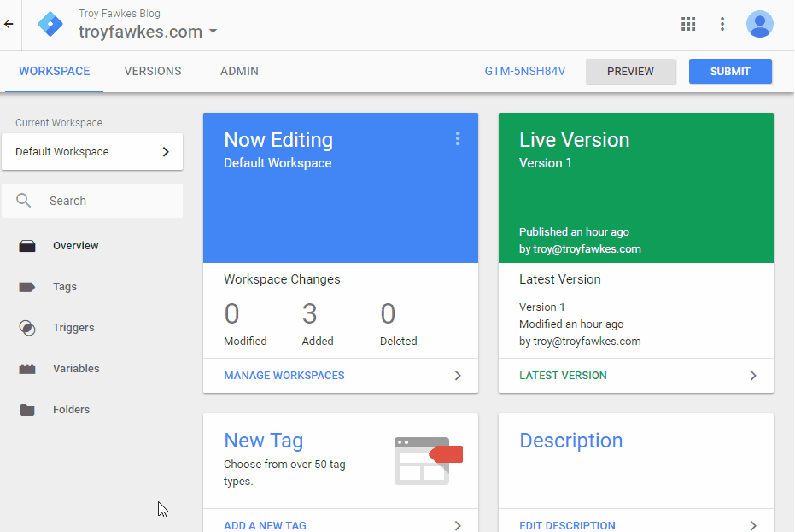
Task: Click the Tags icon in sidebar
Action: (x=27, y=287)
